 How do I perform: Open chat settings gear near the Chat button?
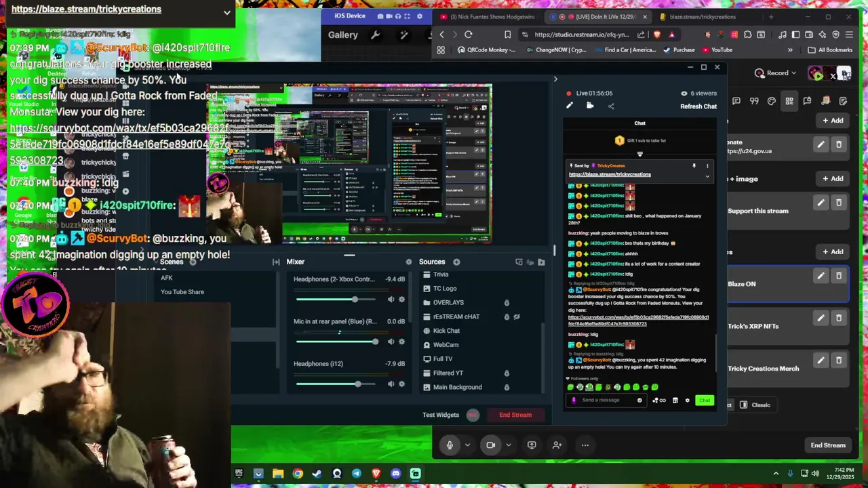click(687, 400)
